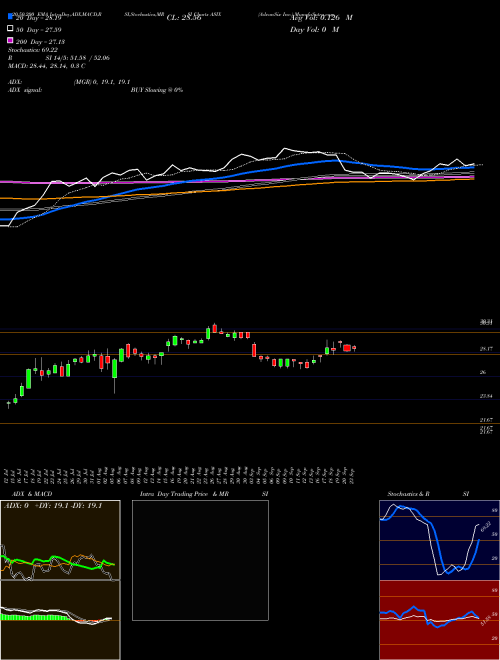
Task: Click the blue 20 Day EMA legend swatch
Action: 10,16
